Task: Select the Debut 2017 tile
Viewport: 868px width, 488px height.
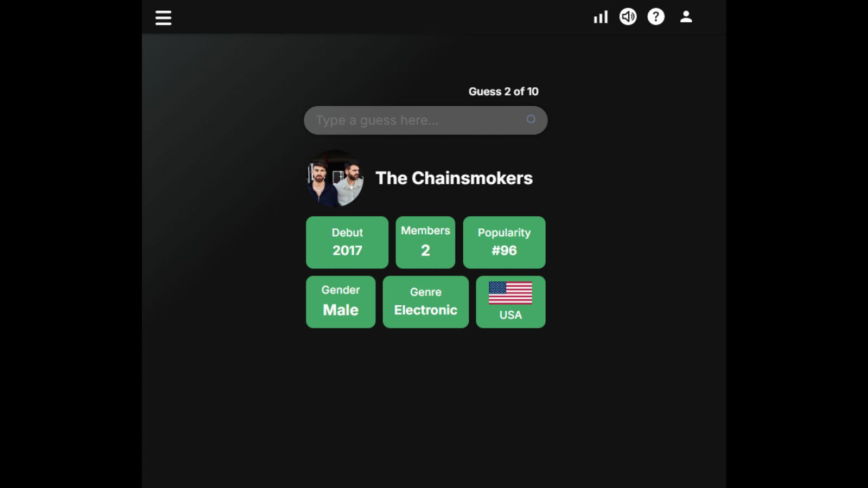Action: (x=347, y=242)
